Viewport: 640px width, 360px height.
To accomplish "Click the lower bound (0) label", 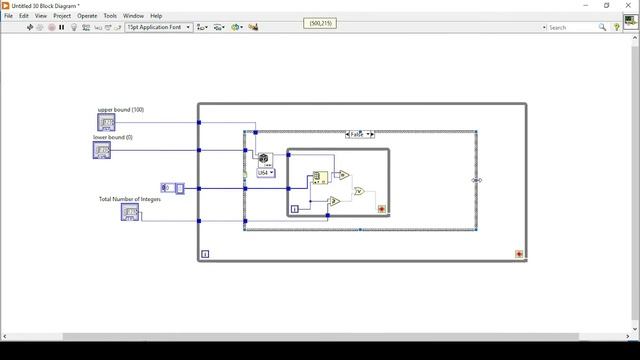I will coord(113,137).
